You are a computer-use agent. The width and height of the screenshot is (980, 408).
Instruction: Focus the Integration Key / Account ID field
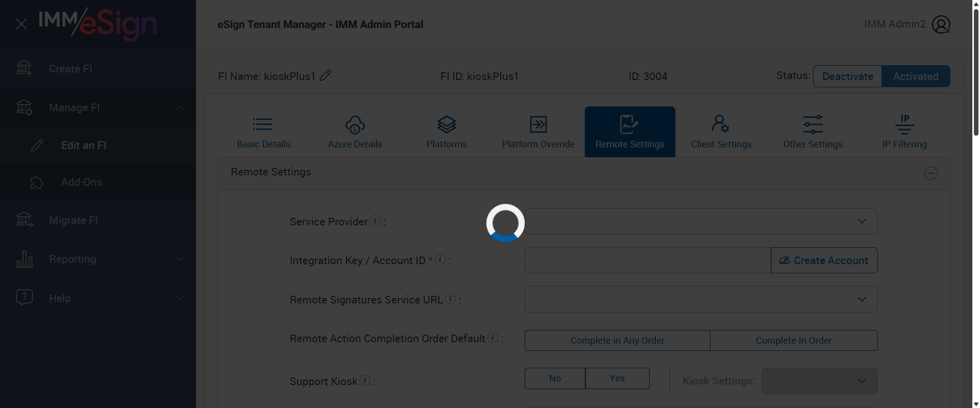pos(647,261)
